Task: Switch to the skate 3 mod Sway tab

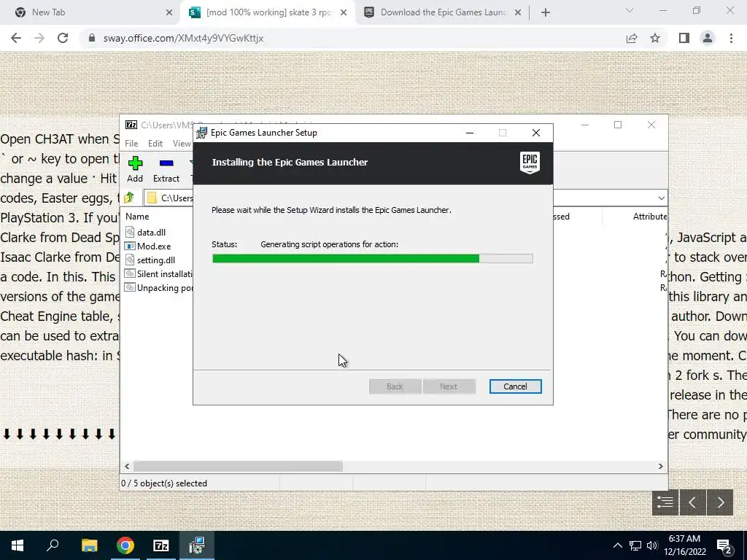Action: [x=268, y=12]
